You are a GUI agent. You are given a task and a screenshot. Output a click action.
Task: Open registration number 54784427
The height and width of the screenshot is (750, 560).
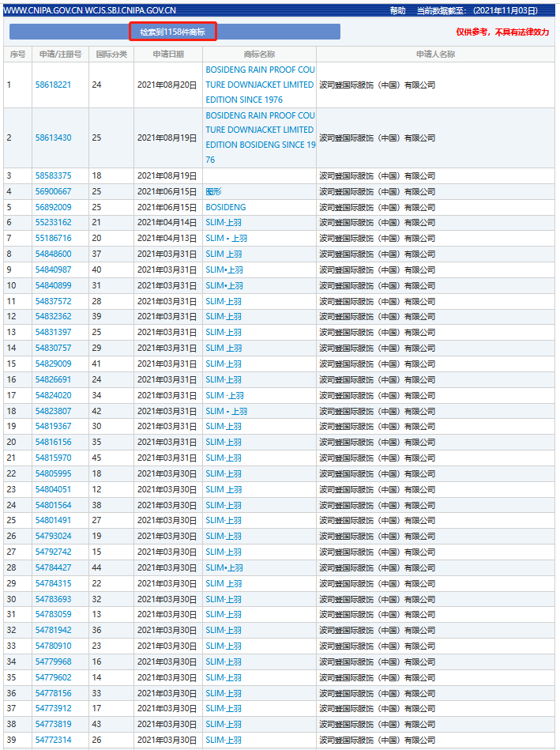click(53, 567)
